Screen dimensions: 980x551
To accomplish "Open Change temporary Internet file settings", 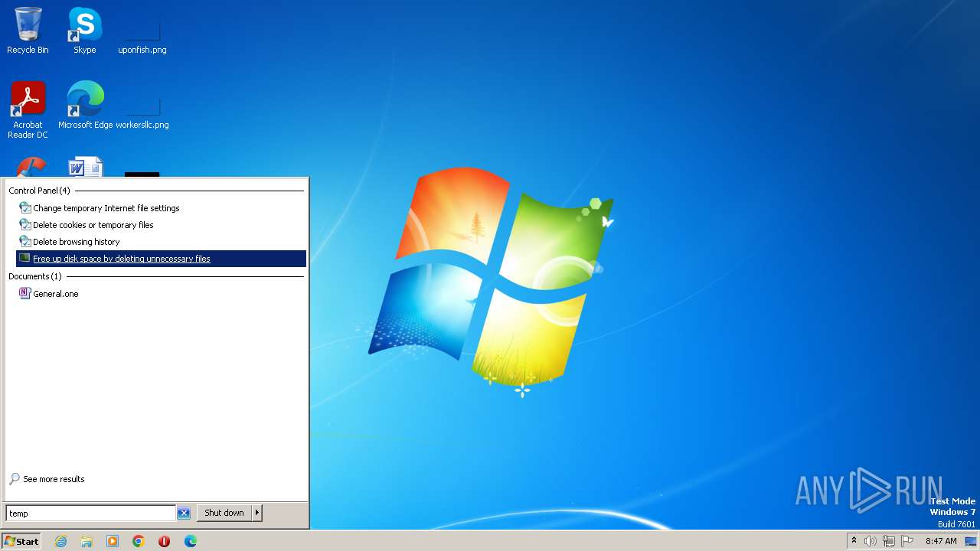I will pos(161,208).
